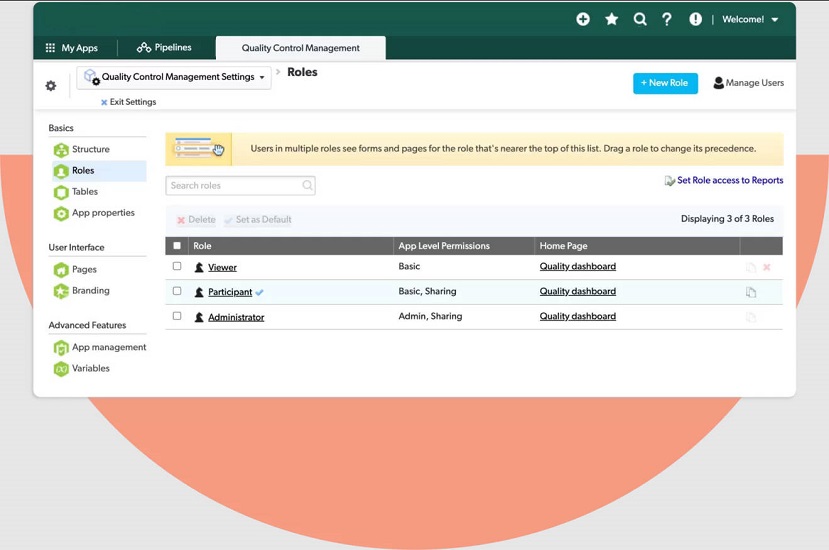Viewport: 829px width, 550px height.
Task: Click the plus create icon in header
Action: [x=583, y=19]
